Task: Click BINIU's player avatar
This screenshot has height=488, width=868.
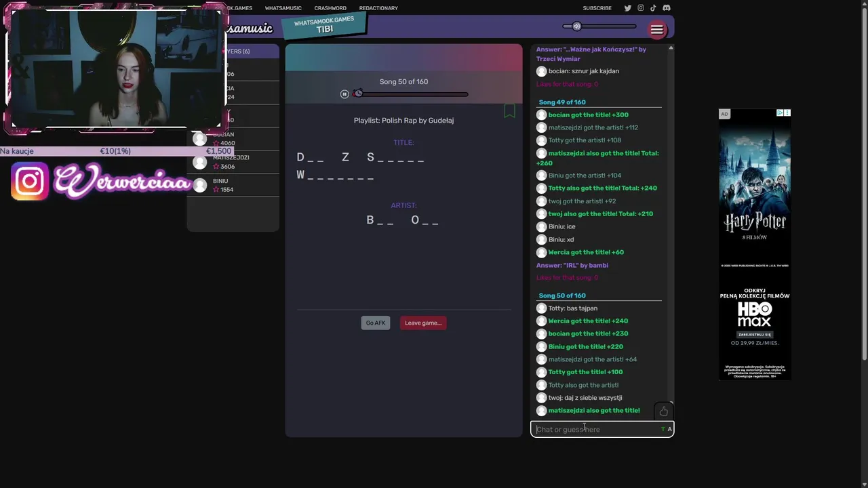Action: (x=200, y=185)
